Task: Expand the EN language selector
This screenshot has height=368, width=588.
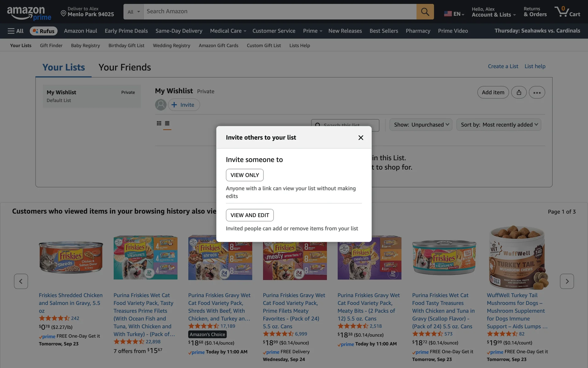Action: tap(454, 14)
